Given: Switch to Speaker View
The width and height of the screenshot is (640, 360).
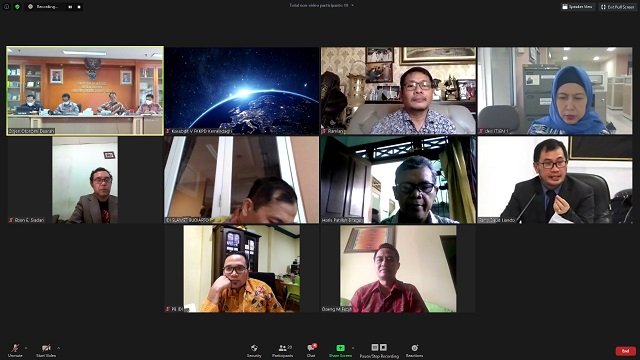Looking at the screenshot, I should [577, 7].
